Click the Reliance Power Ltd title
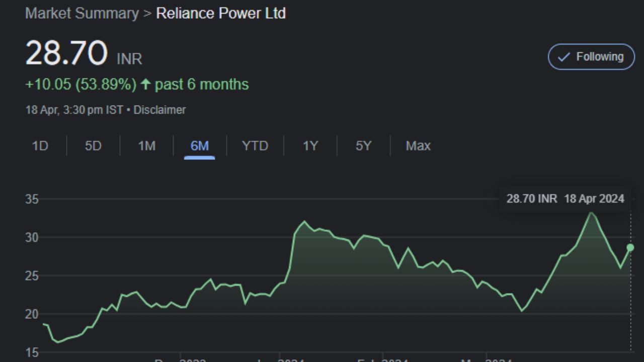The width and height of the screenshot is (644, 362). point(221,14)
